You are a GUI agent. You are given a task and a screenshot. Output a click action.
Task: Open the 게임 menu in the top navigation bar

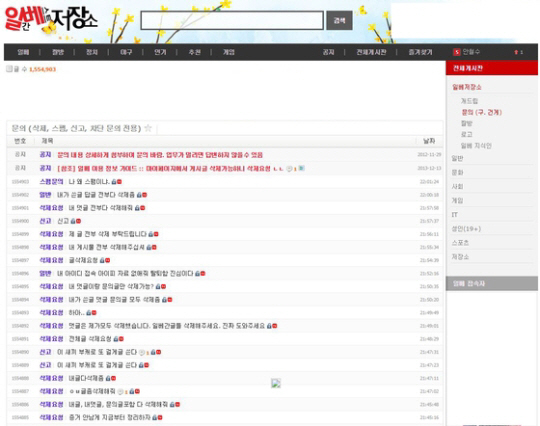click(228, 52)
